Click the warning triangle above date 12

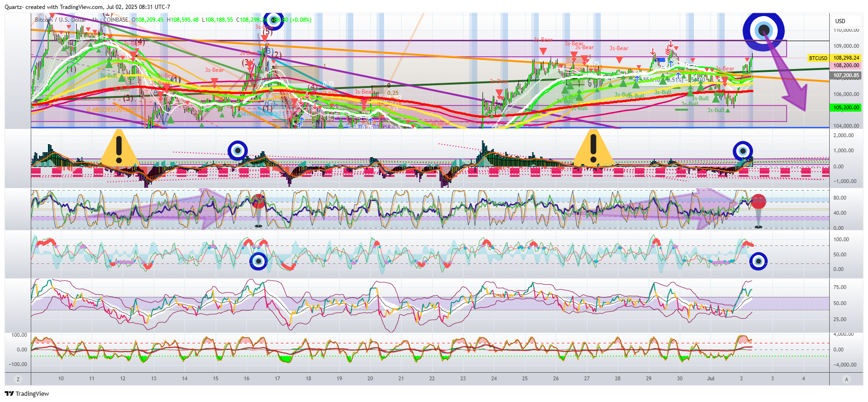[x=119, y=148]
